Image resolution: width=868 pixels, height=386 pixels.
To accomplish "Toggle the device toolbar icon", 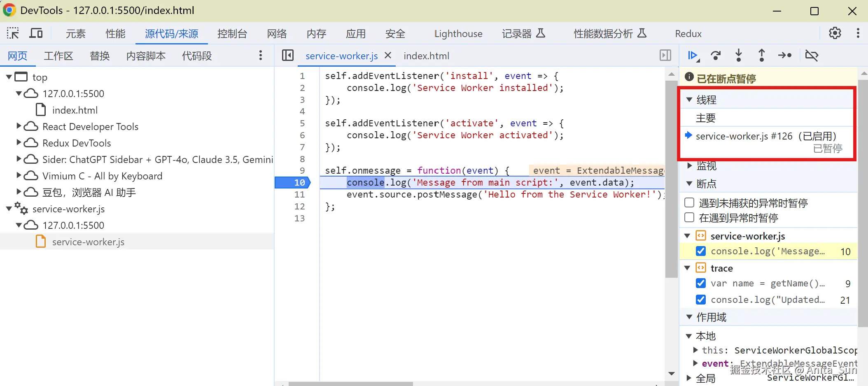I will [36, 33].
